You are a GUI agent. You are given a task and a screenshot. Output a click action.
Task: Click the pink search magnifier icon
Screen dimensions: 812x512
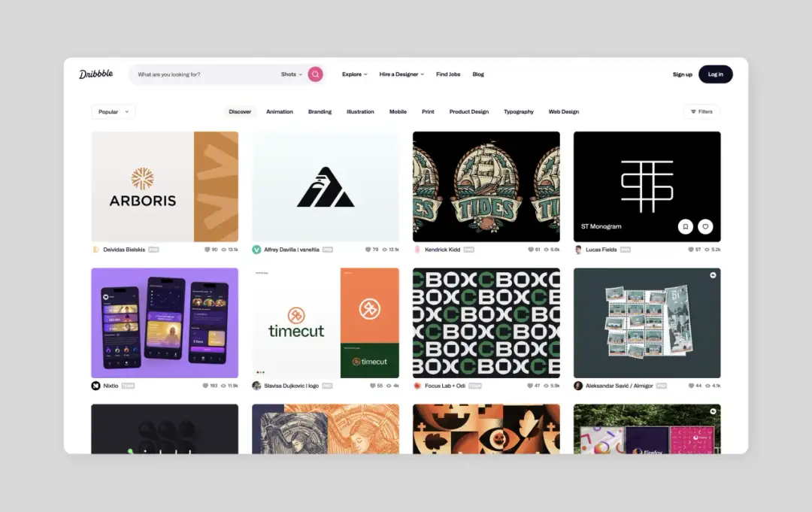315,74
